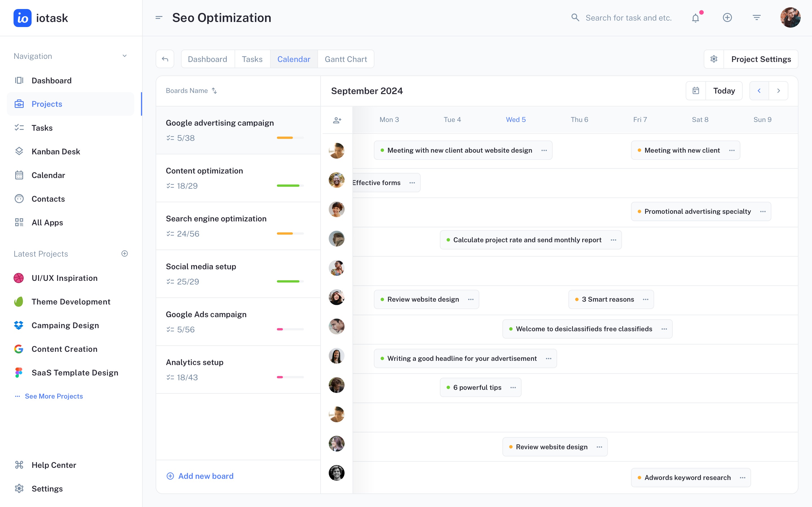
Task: Switch to the Gantt Chart tab
Action: pyautogui.click(x=346, y=59)
